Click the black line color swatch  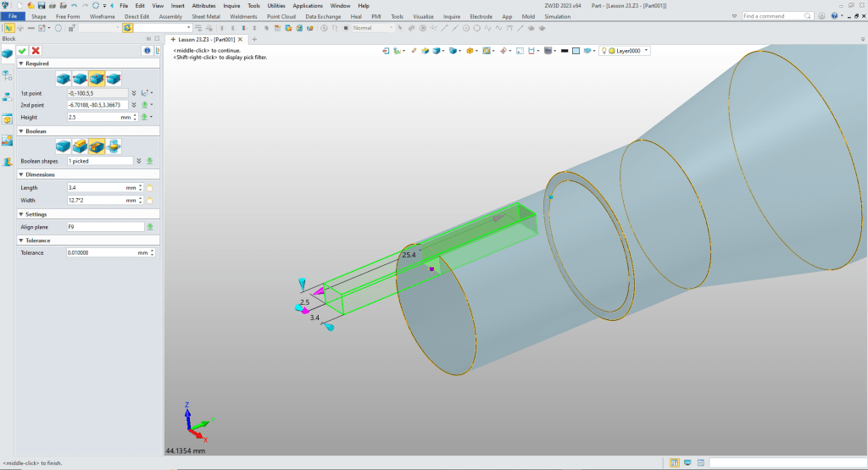(563, 51)
